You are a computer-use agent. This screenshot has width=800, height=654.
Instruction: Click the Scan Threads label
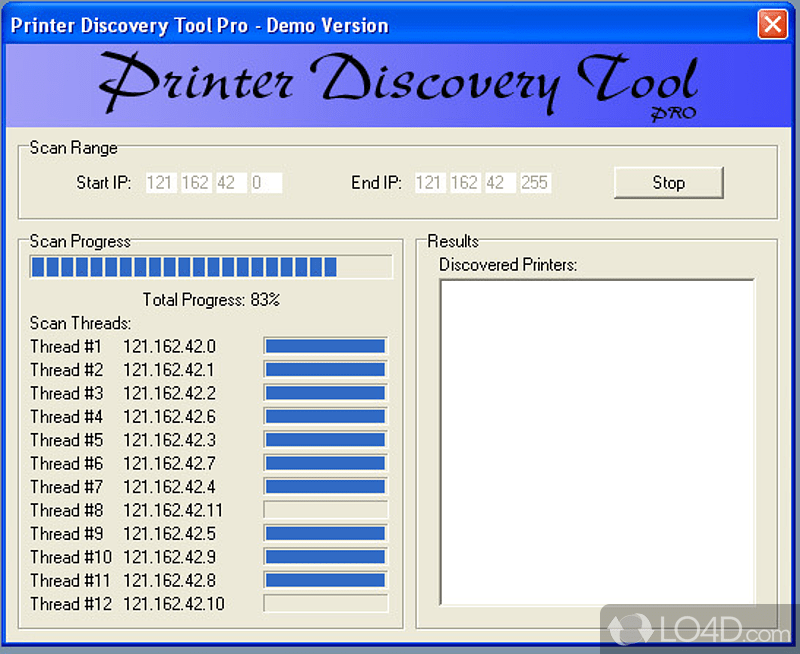click(x=80, y=323)
